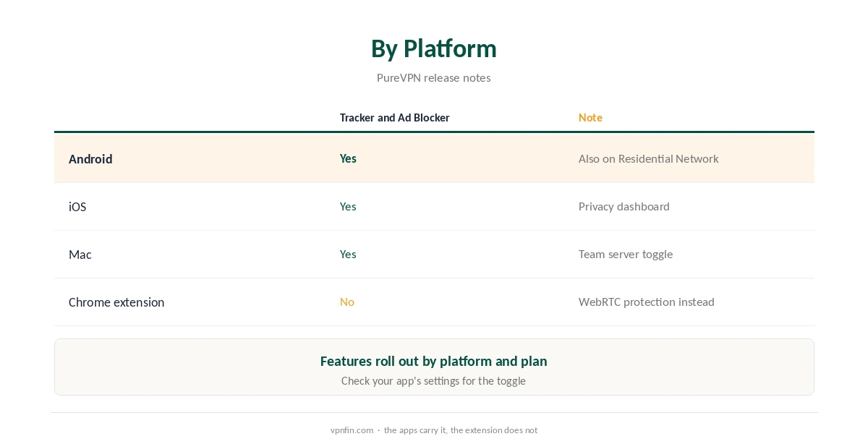Click 'Check your app's settings for the toggle'
868x444 pixels.
pos(433,380)
